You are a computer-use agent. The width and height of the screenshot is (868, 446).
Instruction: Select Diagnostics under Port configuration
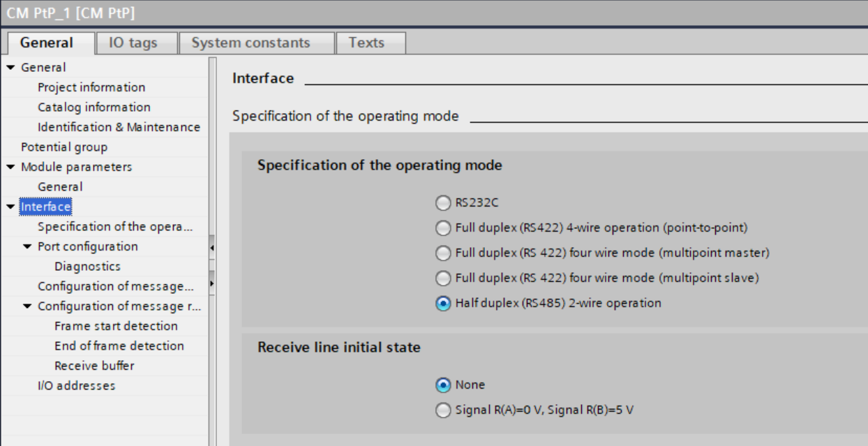pyautogui.click(x=87, y=267)
